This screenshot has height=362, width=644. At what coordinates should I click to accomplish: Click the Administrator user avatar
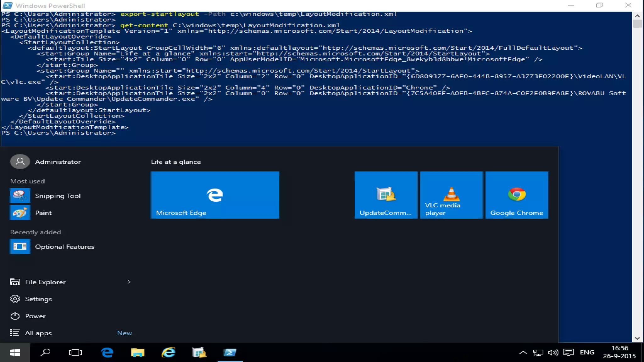tap(20, 162)
